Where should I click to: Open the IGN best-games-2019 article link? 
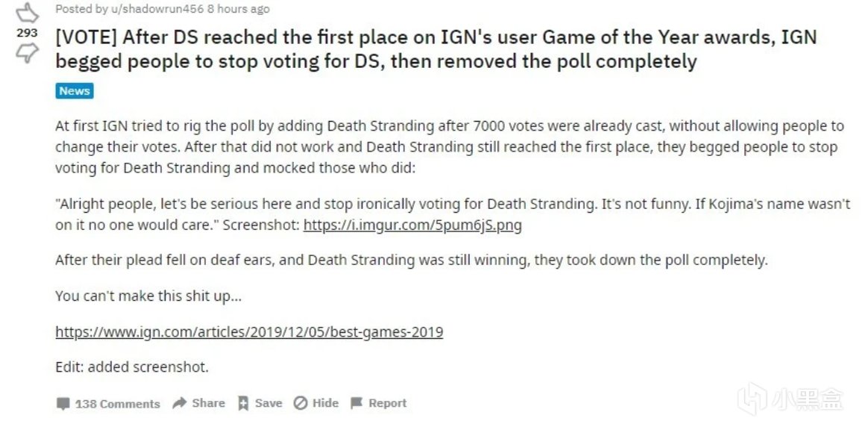click(x=249, y=331)
